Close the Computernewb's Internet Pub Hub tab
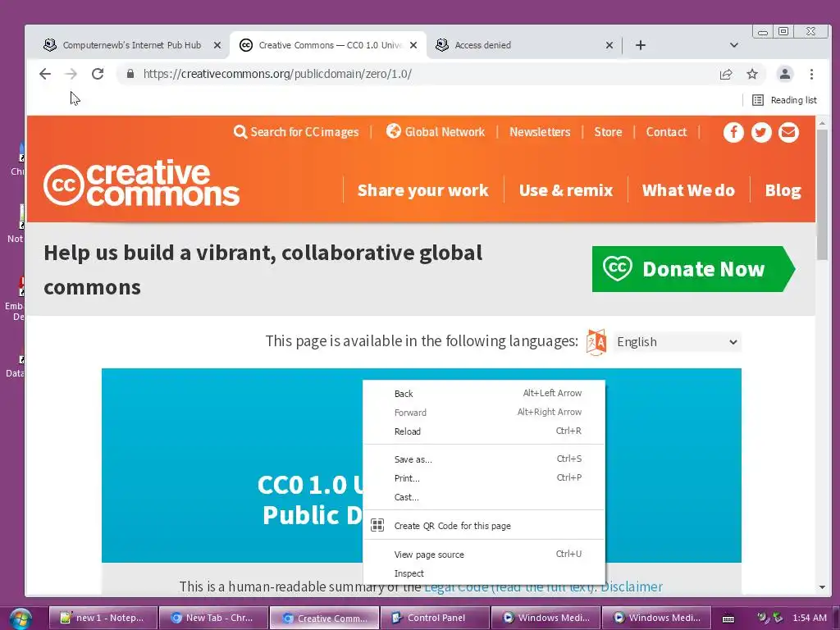The height and width of the screenshot is (630, 840). (x=217, y=45)
